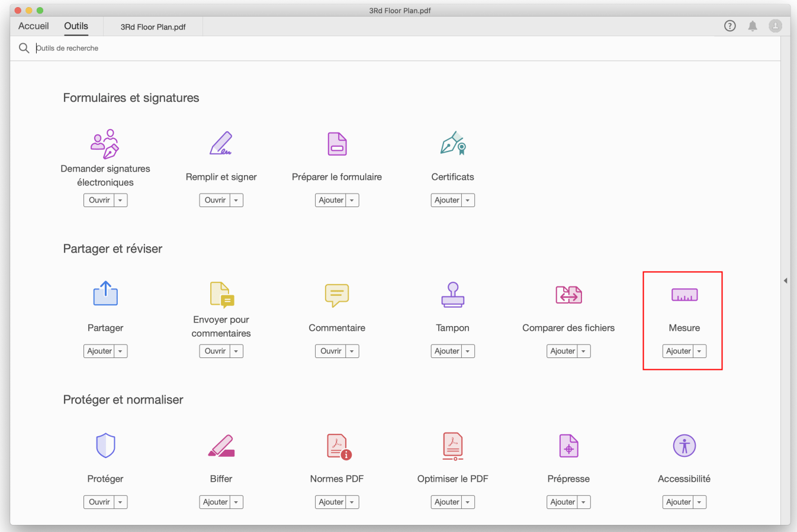
Task: Click the Protéger shield icon
Action: 105,446
